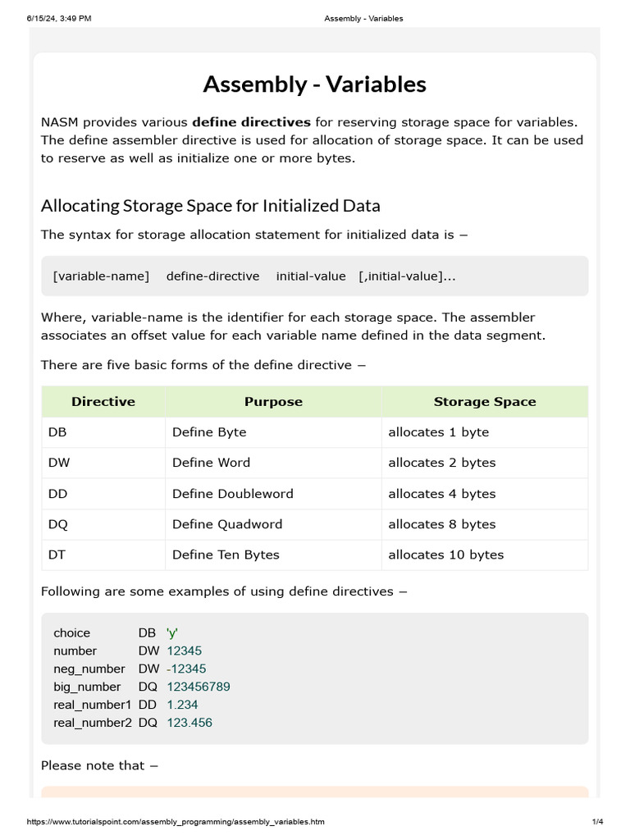Screen dimensions: 630x840
Task: Select the "allocates 4 bytes" cell
Action: point(441,494)
